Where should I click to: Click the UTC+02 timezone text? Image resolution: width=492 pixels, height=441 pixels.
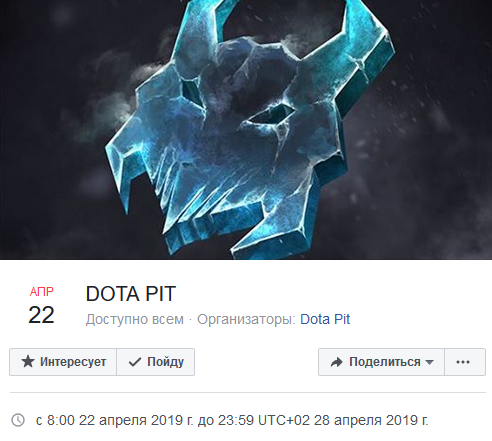pyautogui.click(x=284, y=420)
